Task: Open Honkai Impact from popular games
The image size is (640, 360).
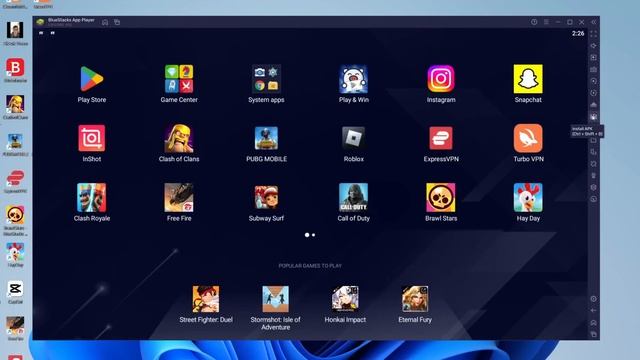Action: click(x=345, y=299)
